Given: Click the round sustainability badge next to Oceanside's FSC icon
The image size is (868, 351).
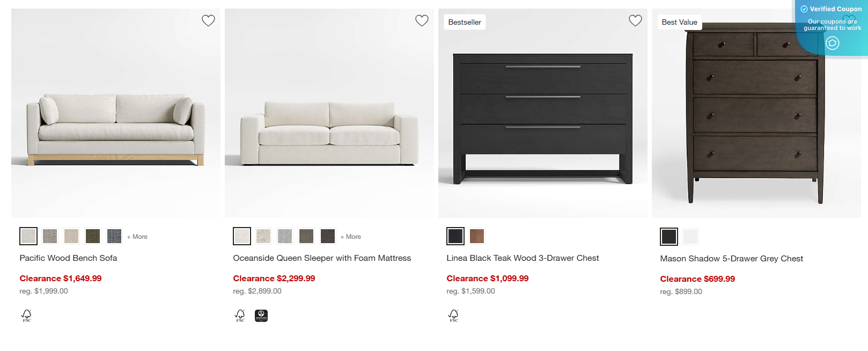Looking at the screenshot, I should point(261,316).
